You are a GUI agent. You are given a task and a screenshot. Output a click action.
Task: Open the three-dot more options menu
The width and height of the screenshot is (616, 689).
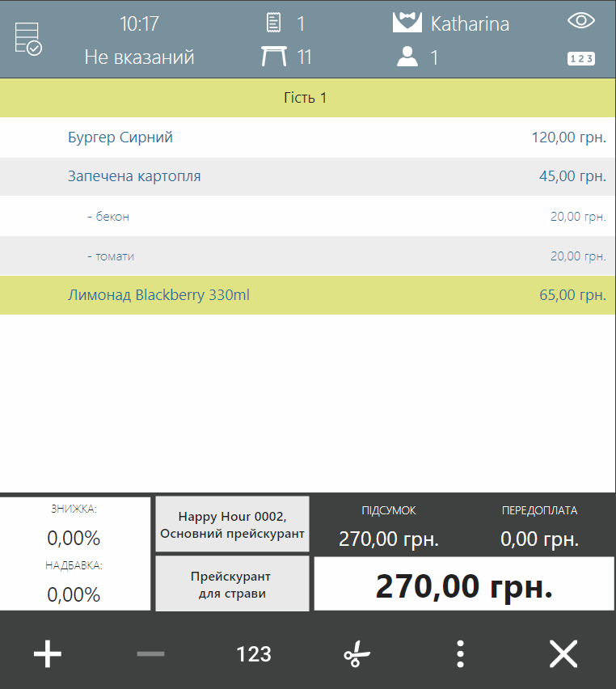tap(459, 653)
